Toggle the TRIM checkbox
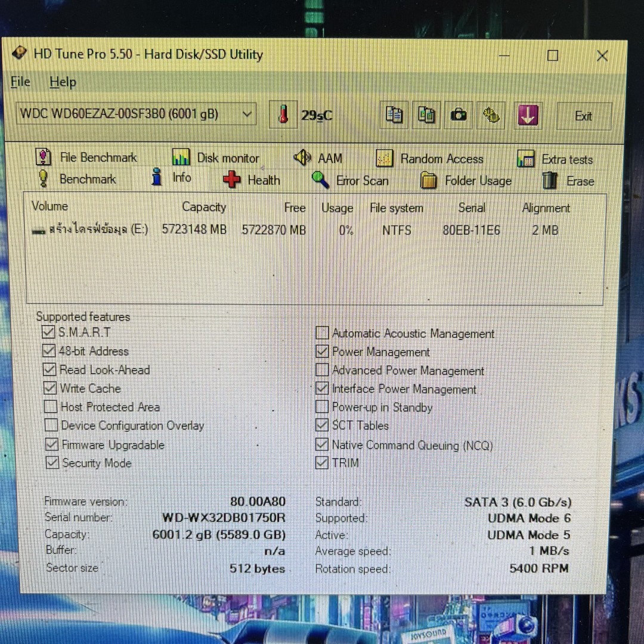The image size is (644, 644). pos(322,463)
